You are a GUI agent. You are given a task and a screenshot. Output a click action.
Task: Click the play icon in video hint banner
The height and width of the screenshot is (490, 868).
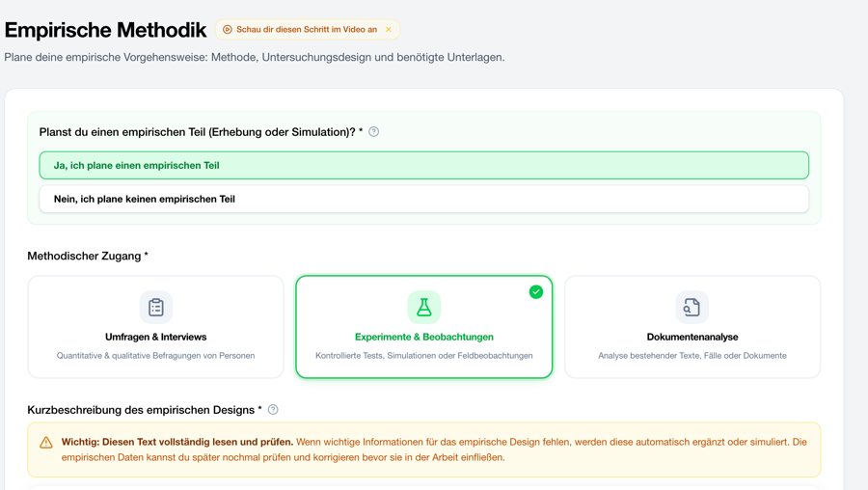coord(227,29)
